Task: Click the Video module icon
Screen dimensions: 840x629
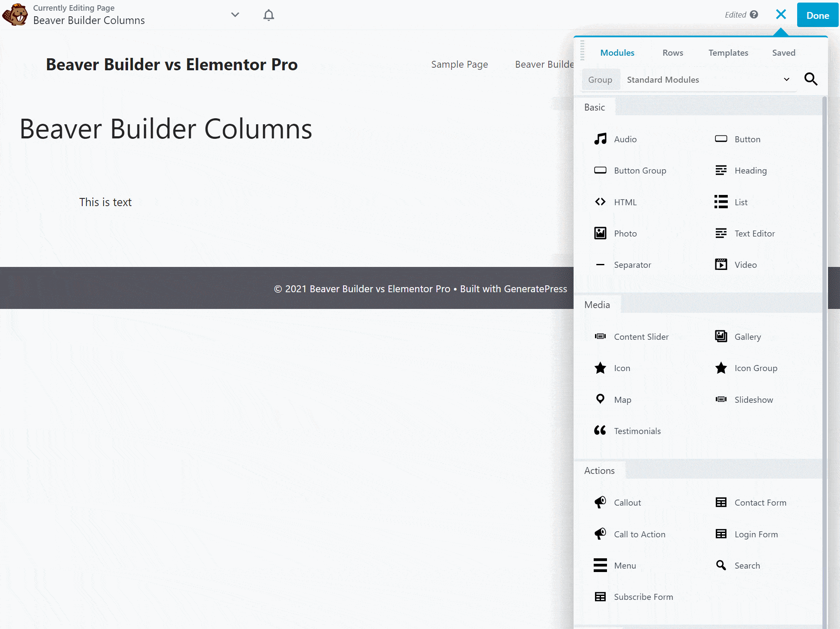Action: 721,264
